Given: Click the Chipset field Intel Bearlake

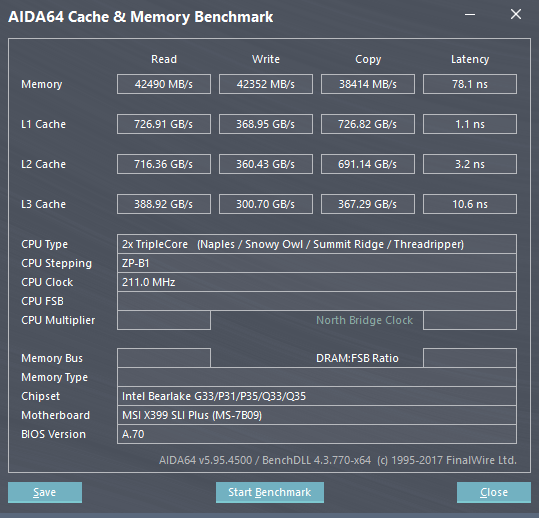Looking at the screenshot, I should coord(317,396).
